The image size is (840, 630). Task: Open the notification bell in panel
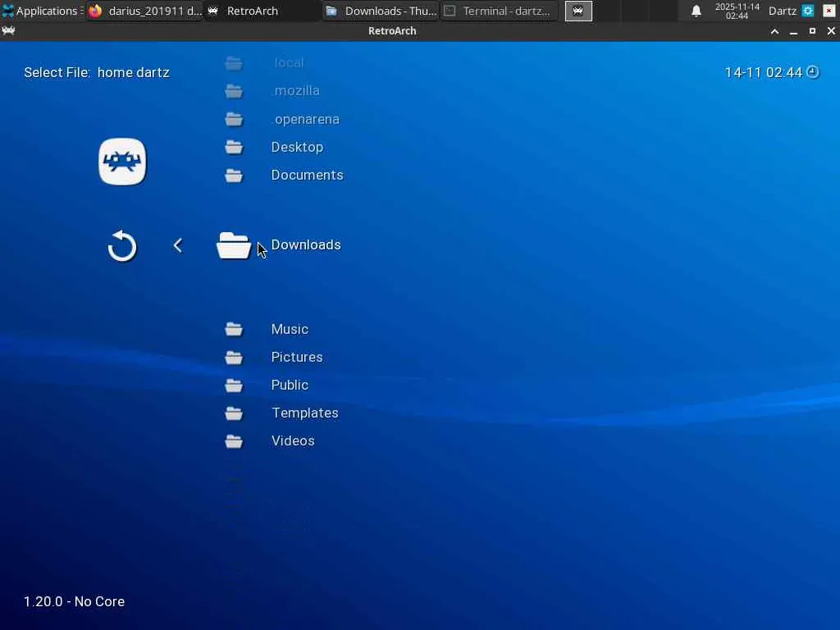tap(696, 11)
